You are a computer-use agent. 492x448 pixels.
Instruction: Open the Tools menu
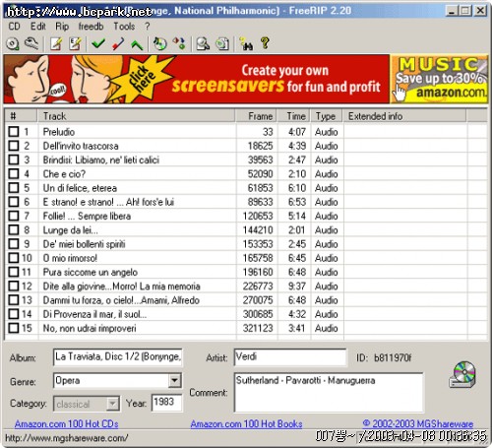pyautogui.click(x=124, y=27)
